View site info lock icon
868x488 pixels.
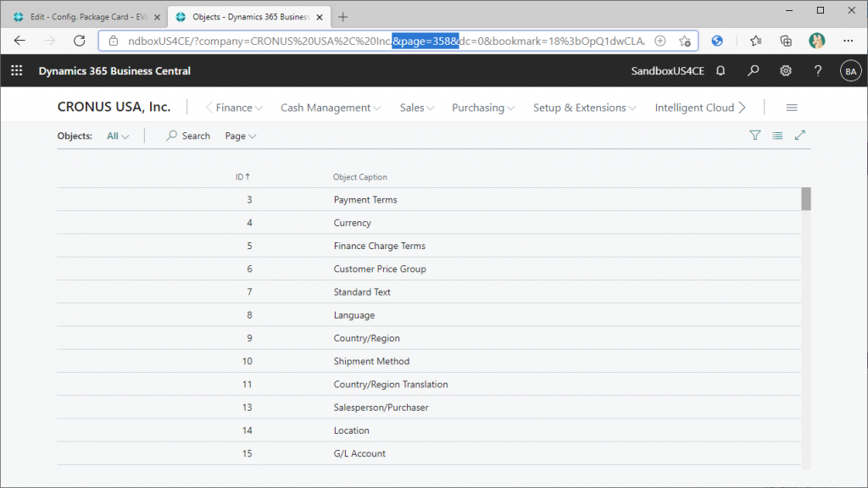(x=114, y=41)
